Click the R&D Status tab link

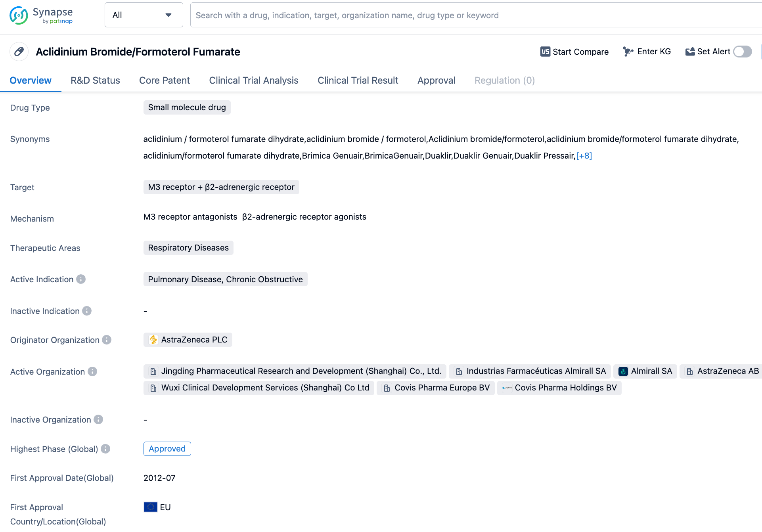click(95, 80)
